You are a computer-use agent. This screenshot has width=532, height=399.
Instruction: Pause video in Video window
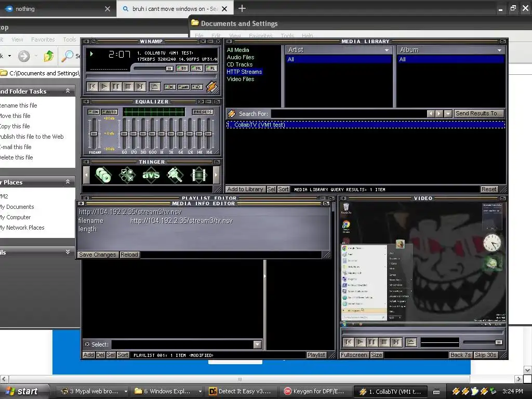pyautogui.click(x=373, y=342)
